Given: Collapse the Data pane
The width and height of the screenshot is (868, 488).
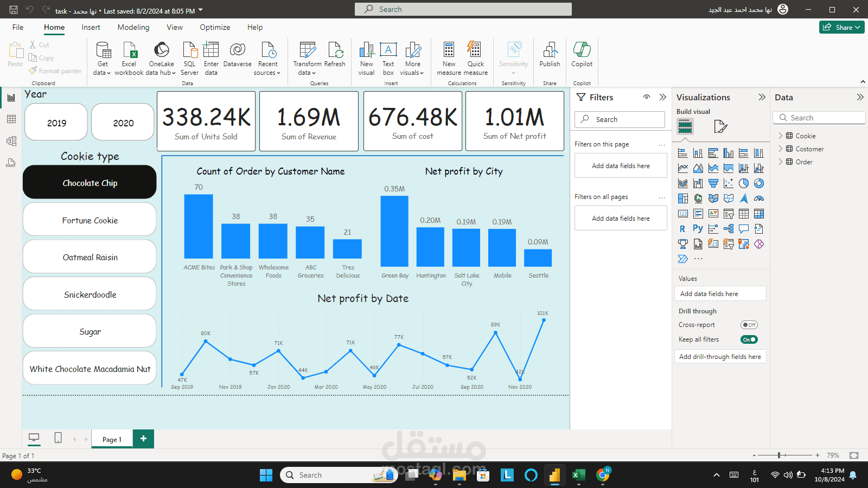Looking at the screenshot, I should tap(860, 97).
